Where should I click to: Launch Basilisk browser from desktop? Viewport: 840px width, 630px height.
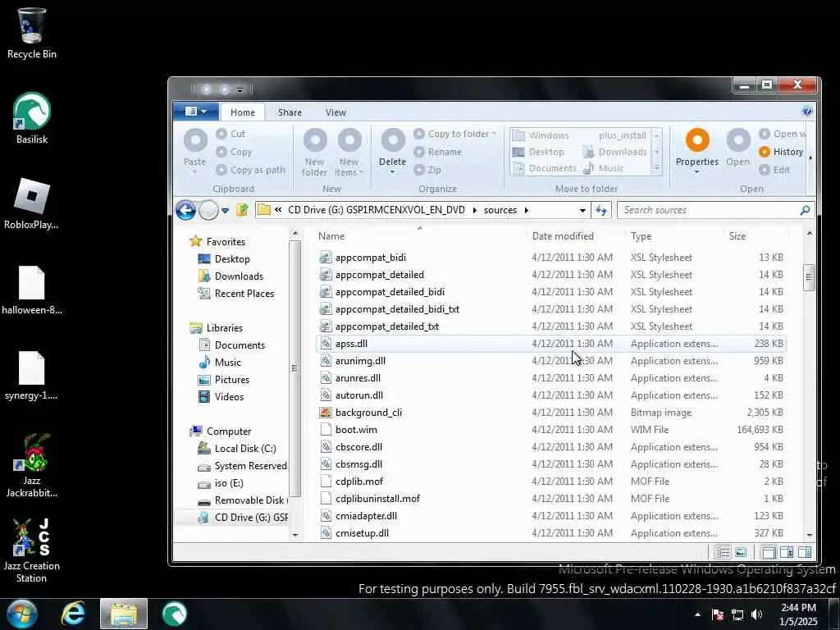[x=32, y=118]
